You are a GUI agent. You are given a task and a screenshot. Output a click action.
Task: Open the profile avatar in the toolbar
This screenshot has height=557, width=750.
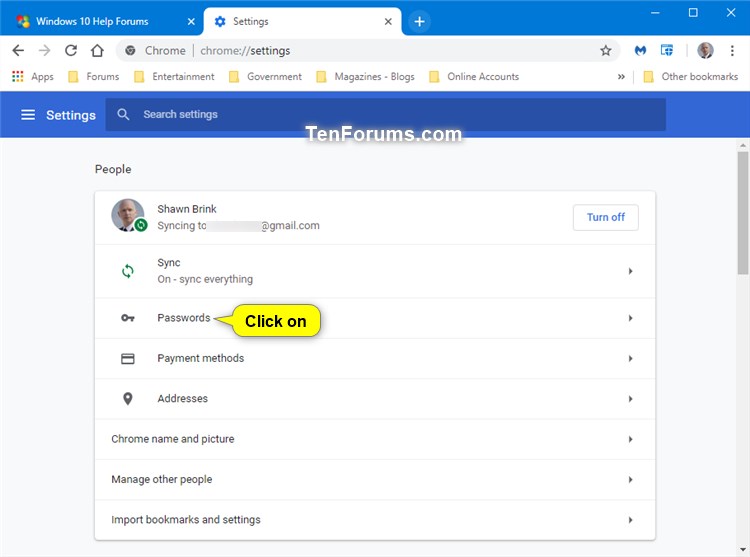tap(705, 50)
